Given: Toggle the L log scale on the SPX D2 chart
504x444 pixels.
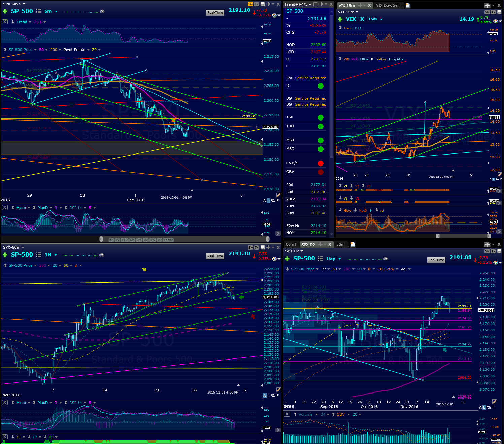Looking at the screenshot, I should 484,407.
